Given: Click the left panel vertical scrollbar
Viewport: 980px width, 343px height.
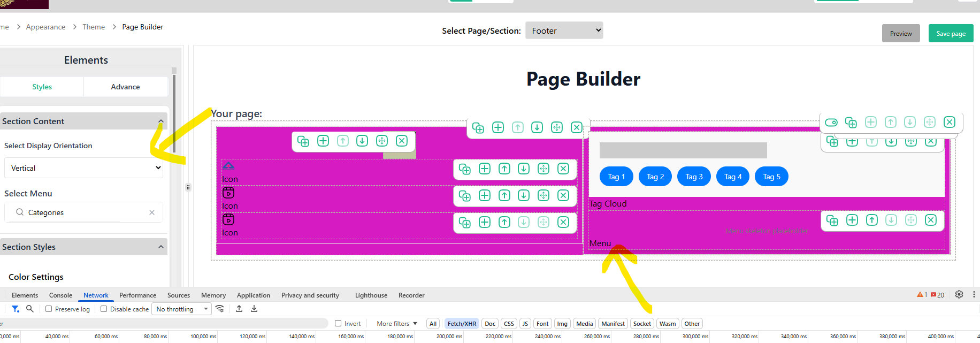Looking at the screenshot, I should [174, 112].
